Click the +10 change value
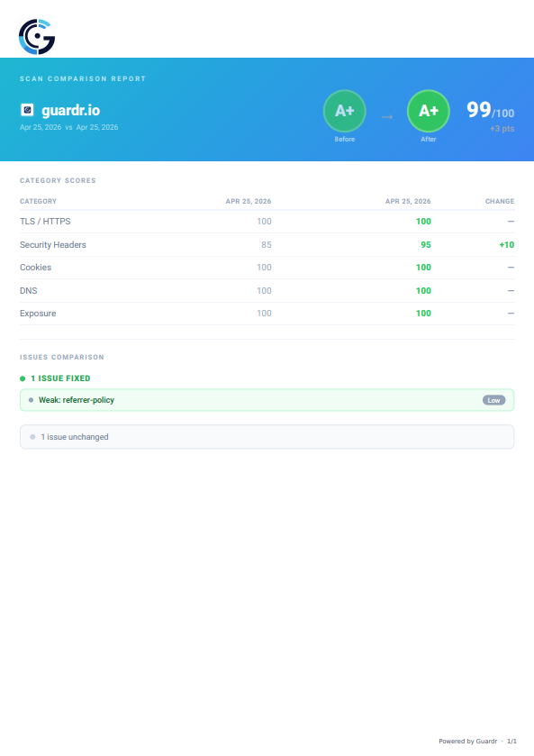This screenshot has width=534, height=756. pyautogui.click(x=506, y=244)
